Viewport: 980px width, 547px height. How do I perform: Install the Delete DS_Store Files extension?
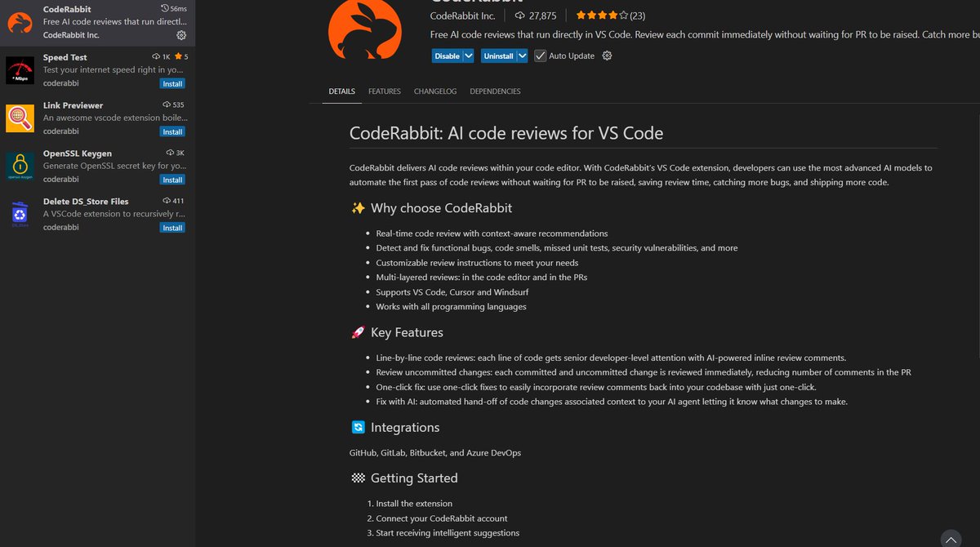point(172,228)
